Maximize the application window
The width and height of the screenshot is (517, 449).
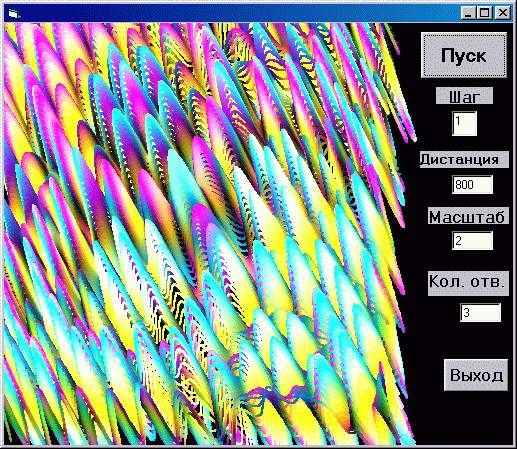(485, 13)
